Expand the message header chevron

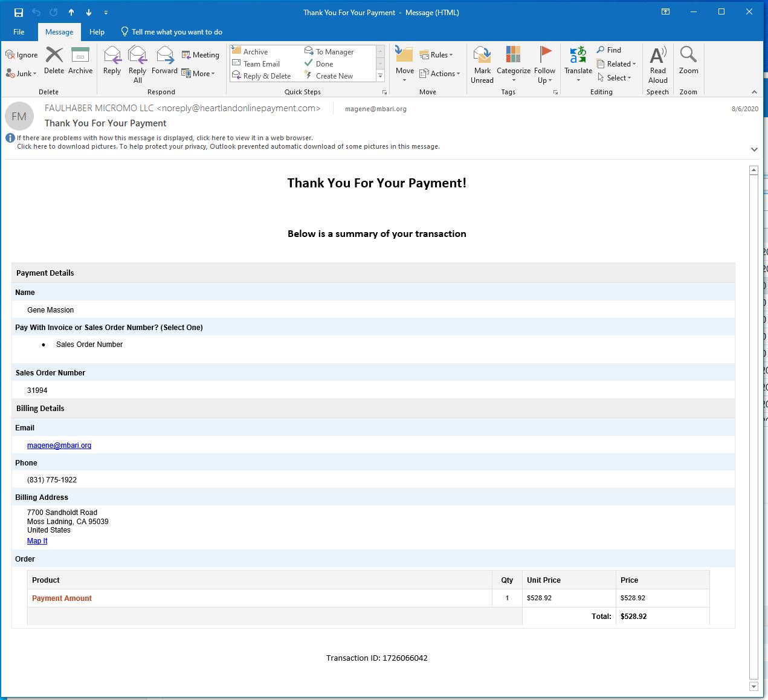[754, 149]
